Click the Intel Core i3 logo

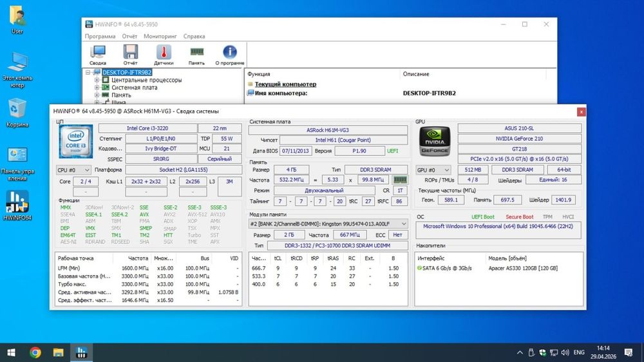tap(75, 141)
